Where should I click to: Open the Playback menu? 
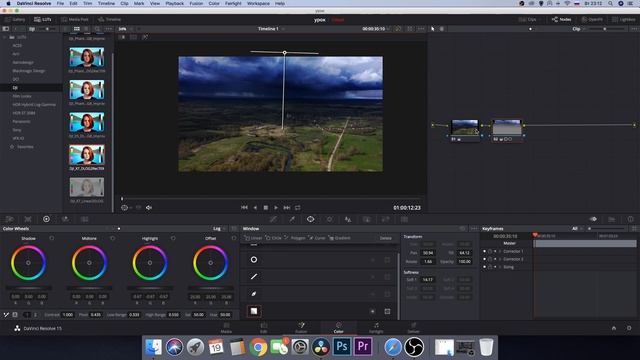click(174, 3)
